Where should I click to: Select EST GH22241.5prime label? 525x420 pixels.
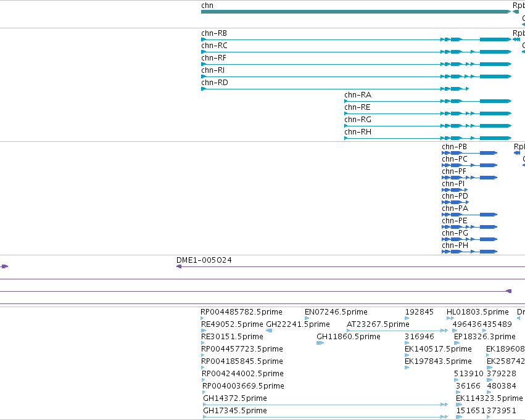tap(298, 324)
